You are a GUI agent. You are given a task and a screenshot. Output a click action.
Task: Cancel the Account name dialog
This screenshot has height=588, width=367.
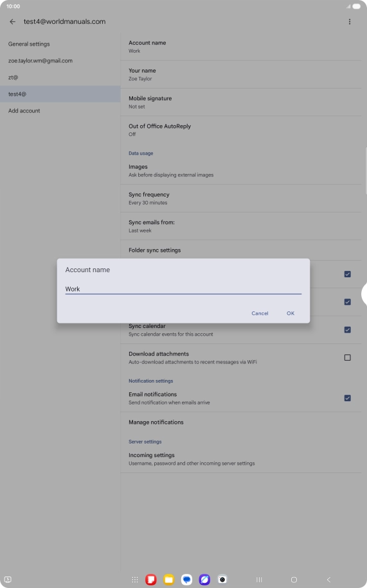260,313
